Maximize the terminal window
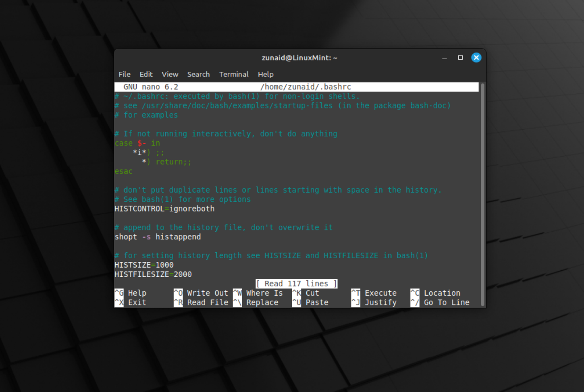Viewport: 584px width, 392px height. [460, 58]
